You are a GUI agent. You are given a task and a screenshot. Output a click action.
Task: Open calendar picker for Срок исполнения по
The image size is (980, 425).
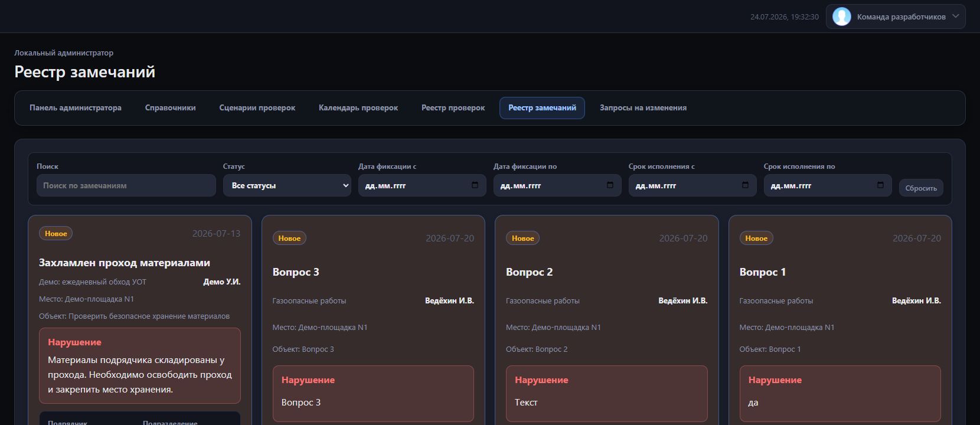[x=880, y=185]
